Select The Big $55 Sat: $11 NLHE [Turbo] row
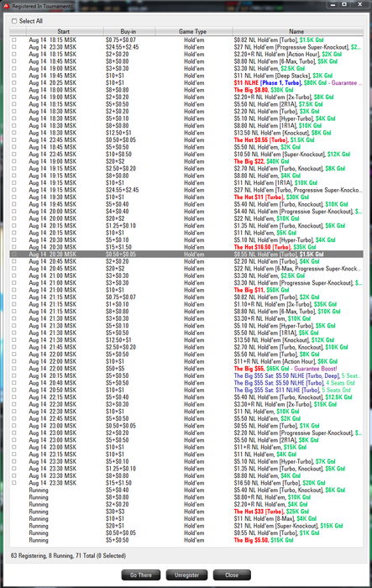Screen dimensions: 372x588 click(x=186, y=390)
